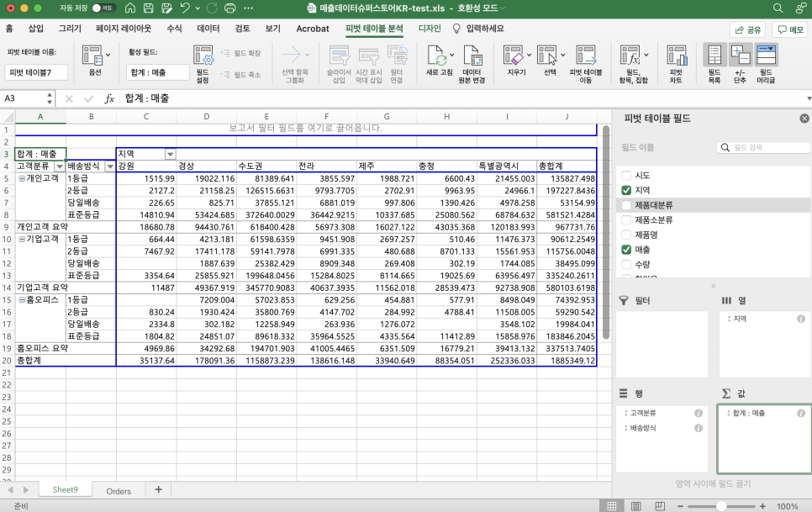This screenshot has height=512, width=812.
Task: Click the Save icon in title bar
Action: (149, 8)
